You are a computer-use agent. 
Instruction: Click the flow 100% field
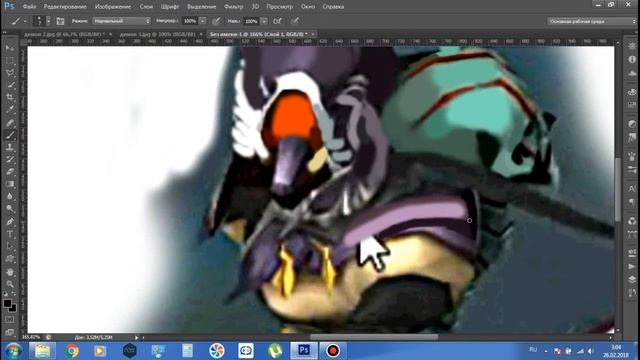(x=251, y=21)
